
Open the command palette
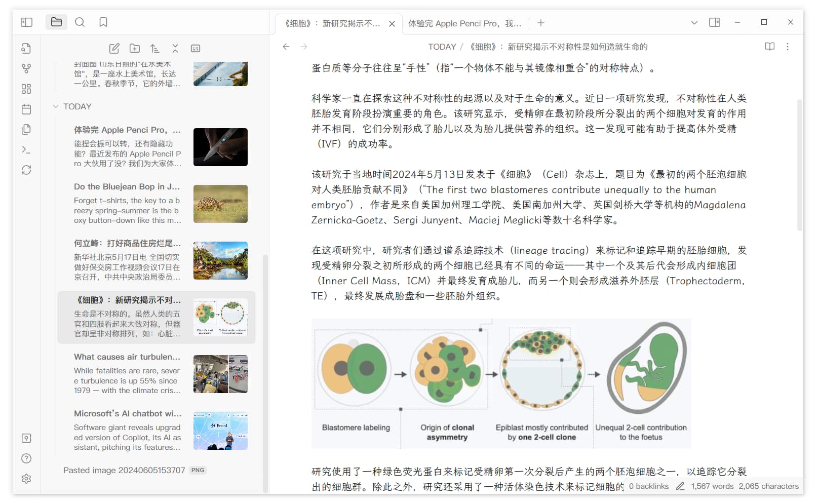[26, 149]
